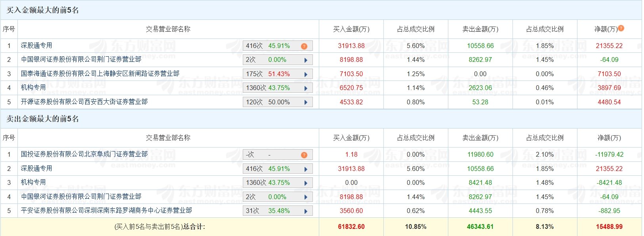Click the 买入金额(万) header in top table
Screen dimensions: 644x236
[351, 29]
